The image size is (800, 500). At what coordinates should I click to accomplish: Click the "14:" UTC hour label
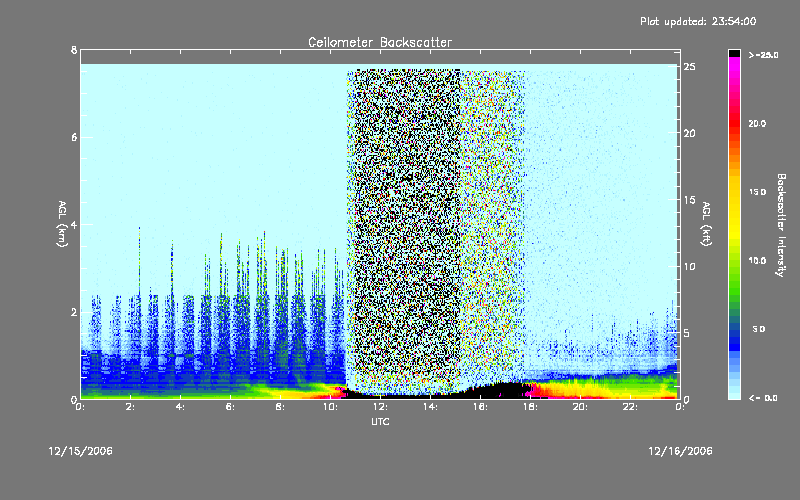430,407
